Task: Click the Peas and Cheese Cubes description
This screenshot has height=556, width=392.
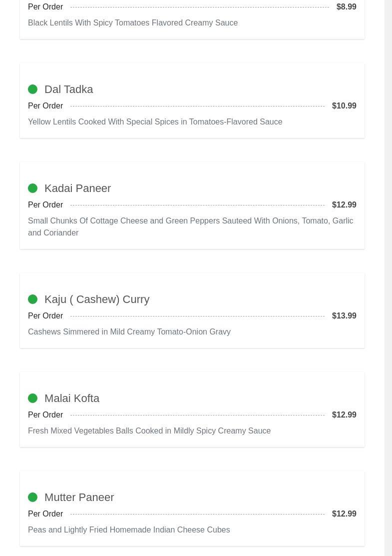Action: click(129, 529)
